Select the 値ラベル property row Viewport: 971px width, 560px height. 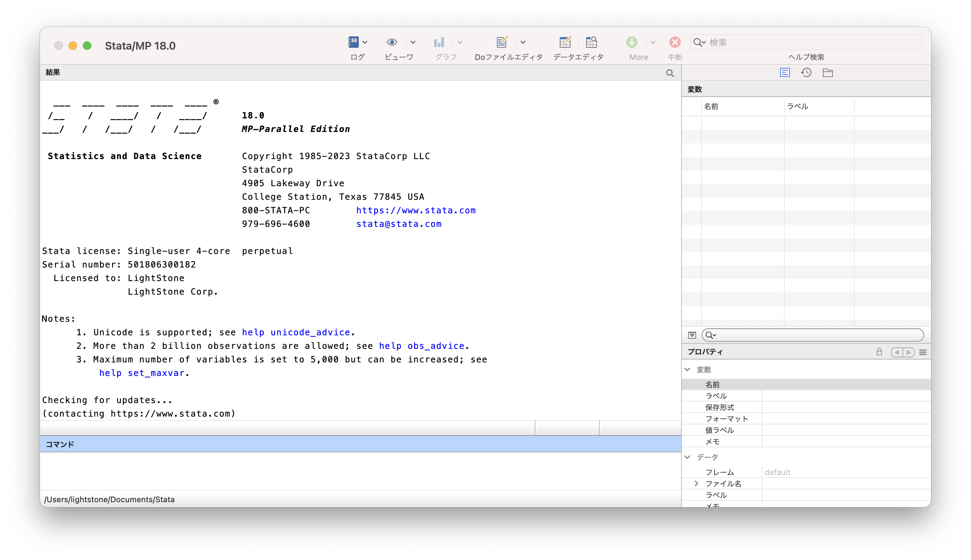pyautogui.click(x=806, y=430)
